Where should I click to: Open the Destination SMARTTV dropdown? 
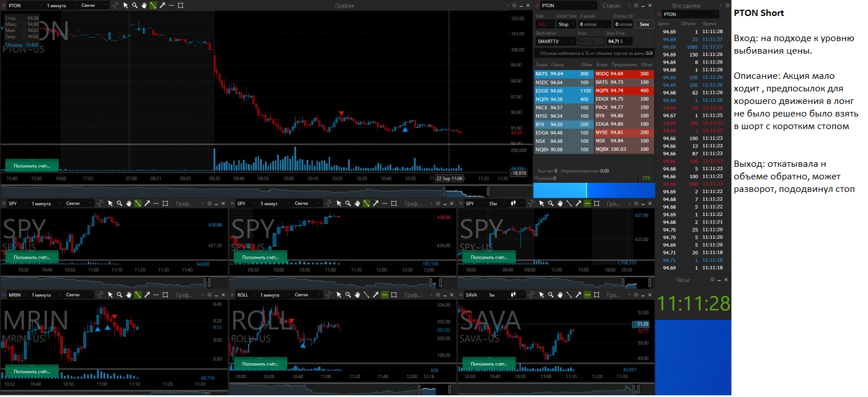click(555, 41)
